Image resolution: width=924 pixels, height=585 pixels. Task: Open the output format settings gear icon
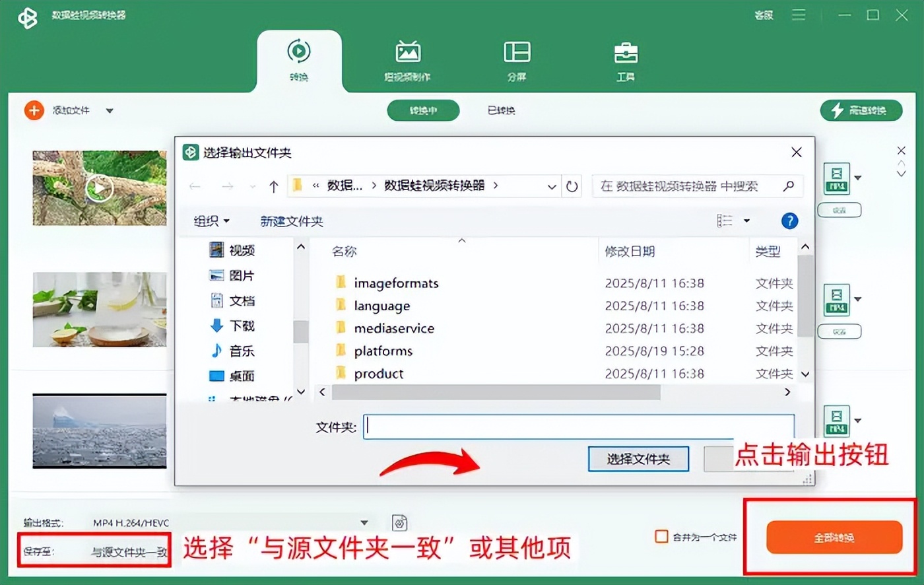point(399,522)
